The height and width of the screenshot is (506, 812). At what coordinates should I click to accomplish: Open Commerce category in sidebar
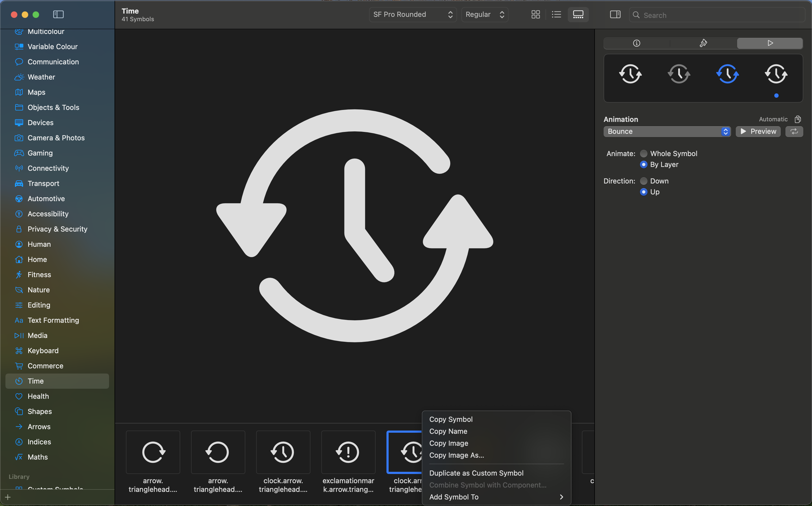(x=57, y=366)
